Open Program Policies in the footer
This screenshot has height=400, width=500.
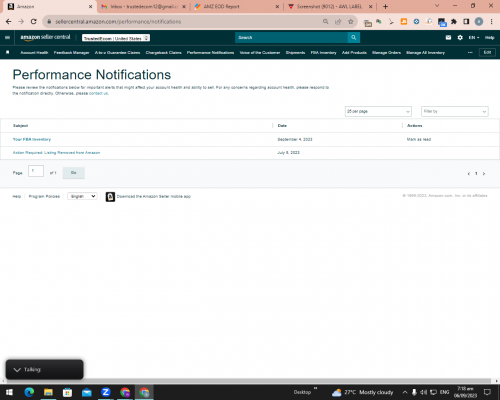44,196
